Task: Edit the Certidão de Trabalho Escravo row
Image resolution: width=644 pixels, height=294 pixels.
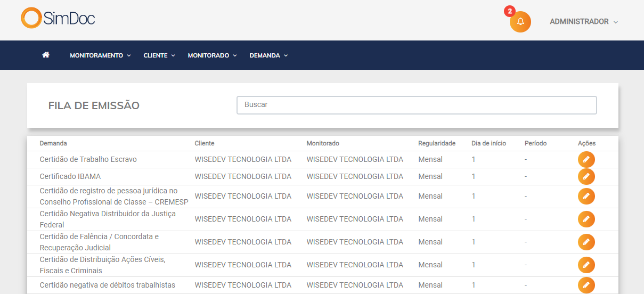Action: (586, 160)
